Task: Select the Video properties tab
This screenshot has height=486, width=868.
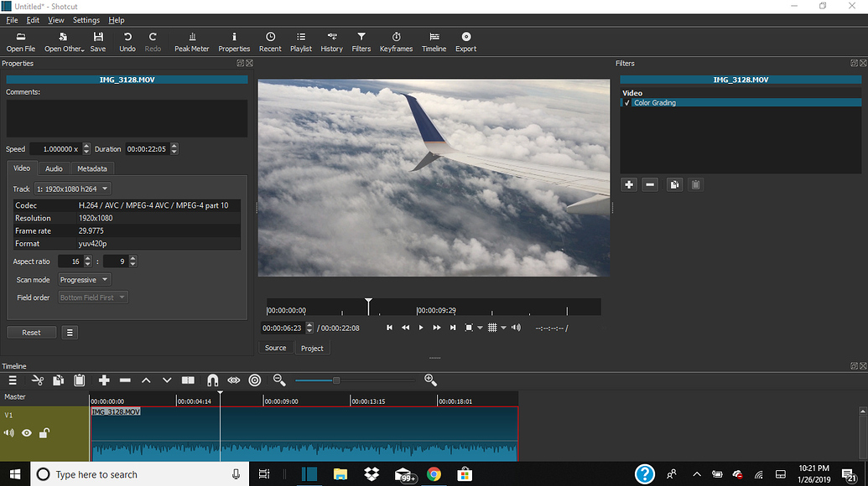Action: (x=22, y=168)
